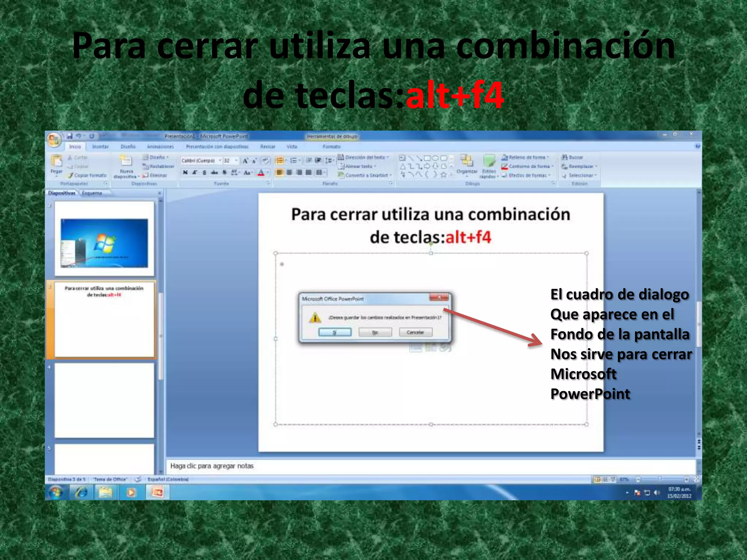Toggle underline formatting (S)
This screenshot has width=747, height=560.
tap(204, 172)
